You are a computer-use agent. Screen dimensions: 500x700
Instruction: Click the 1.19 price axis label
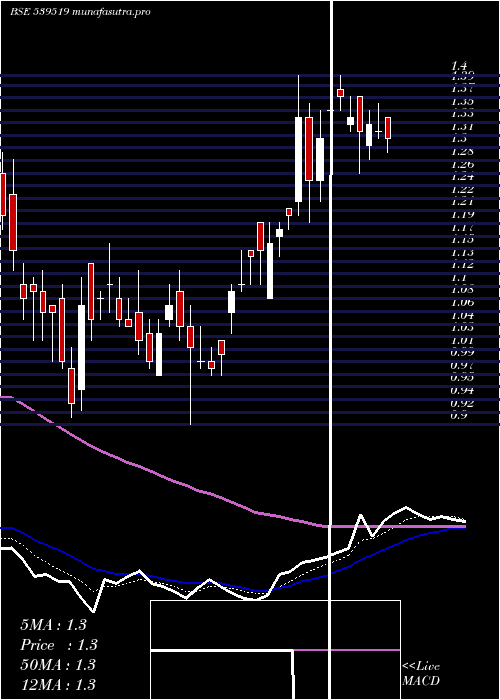pyautogui.click(x=462, y=215)
